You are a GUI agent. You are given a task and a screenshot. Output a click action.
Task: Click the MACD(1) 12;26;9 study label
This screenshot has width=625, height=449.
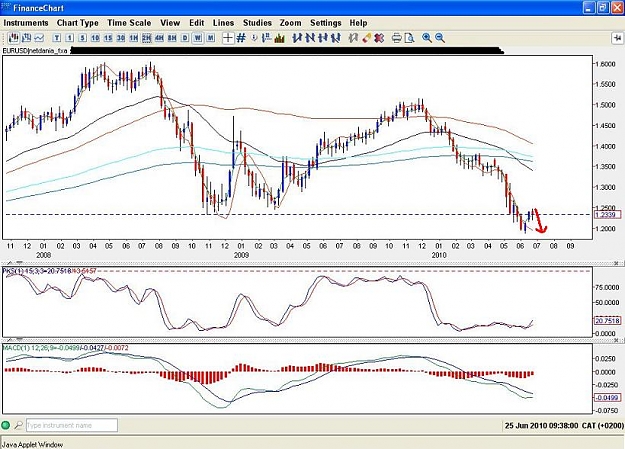pos(66,348)
